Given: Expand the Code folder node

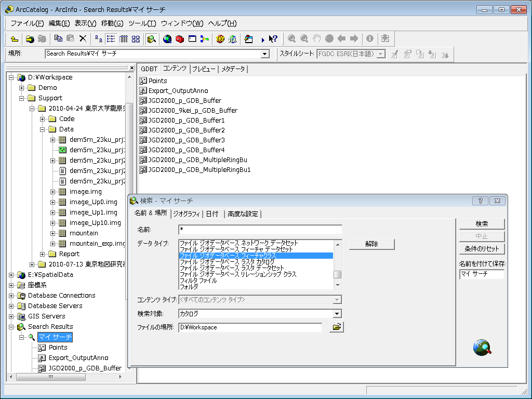Looking at the screenshot, I should point(42,119).
